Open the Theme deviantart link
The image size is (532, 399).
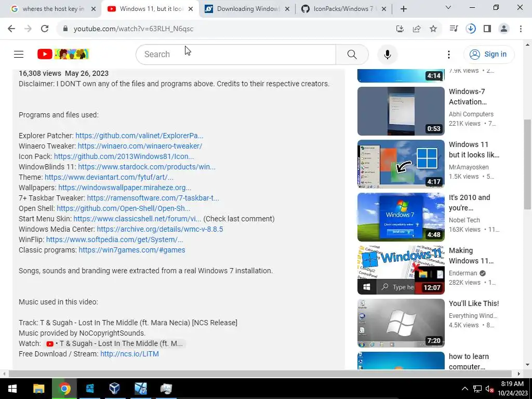(x=109, y=177)
